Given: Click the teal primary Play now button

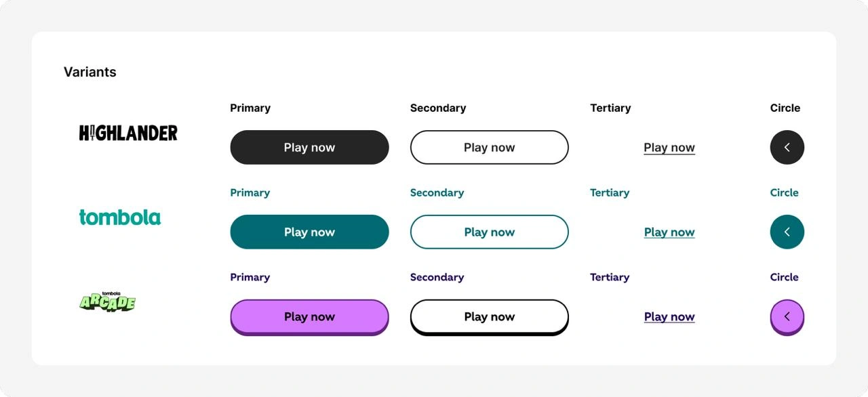Looking at the screenshot, I should [x=309, y=232].
